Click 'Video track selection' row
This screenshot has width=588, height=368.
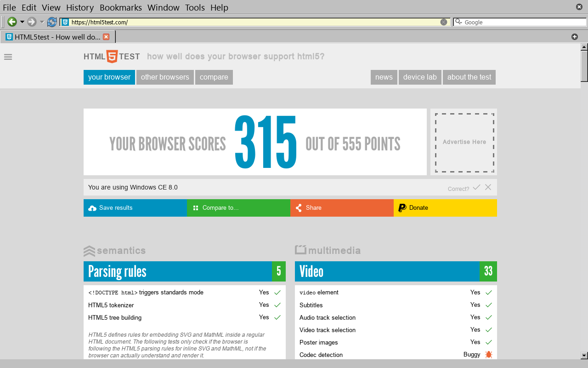396,330
